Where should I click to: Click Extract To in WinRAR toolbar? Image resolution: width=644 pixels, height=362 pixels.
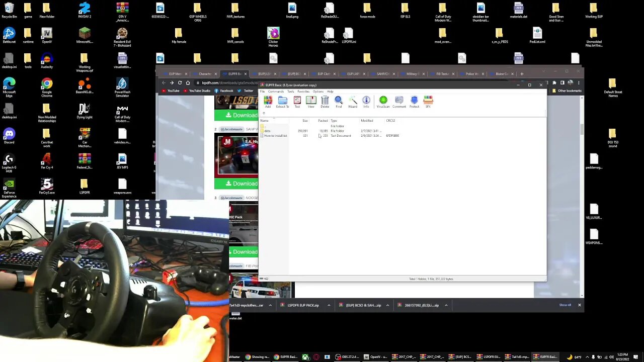(x=282, y=102)
